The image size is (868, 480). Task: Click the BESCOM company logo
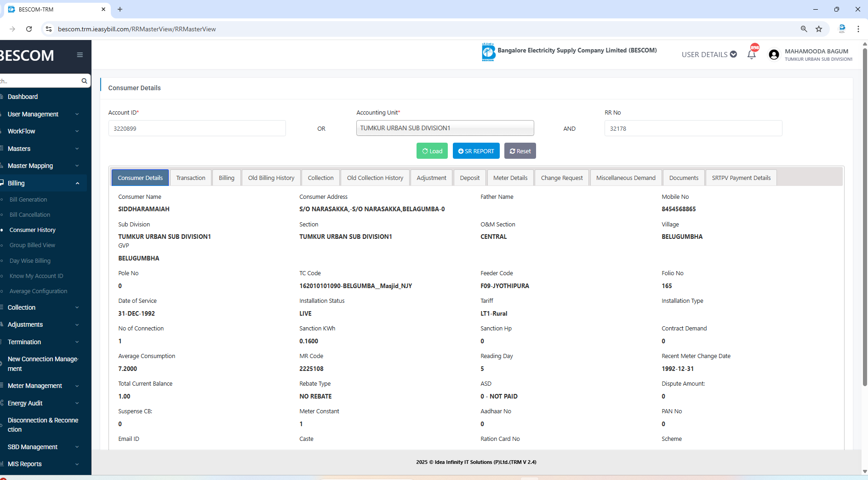click(488, 52)
